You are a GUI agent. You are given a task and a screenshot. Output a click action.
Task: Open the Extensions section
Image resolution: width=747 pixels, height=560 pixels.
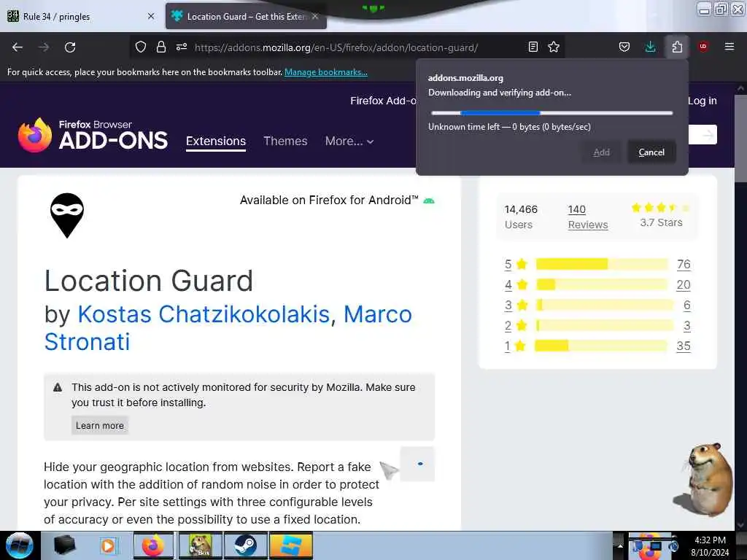(216, 141)
